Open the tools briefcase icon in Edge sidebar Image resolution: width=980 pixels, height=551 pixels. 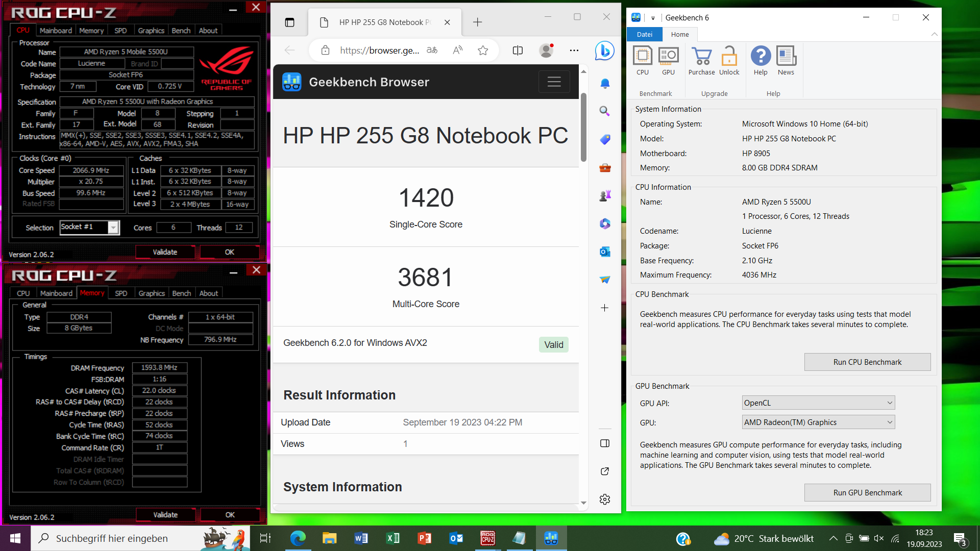coord(605,167)
